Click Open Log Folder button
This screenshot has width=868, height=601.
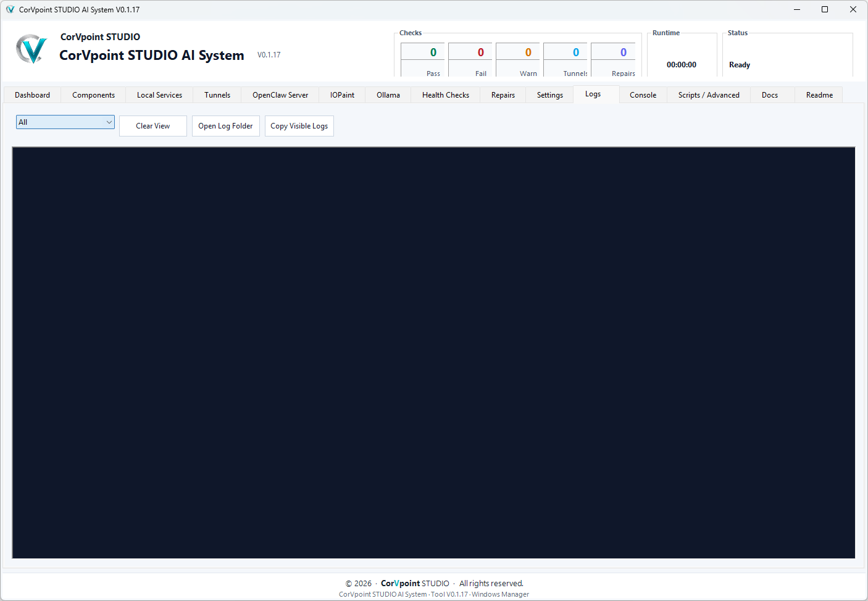(x=225, y=126)
